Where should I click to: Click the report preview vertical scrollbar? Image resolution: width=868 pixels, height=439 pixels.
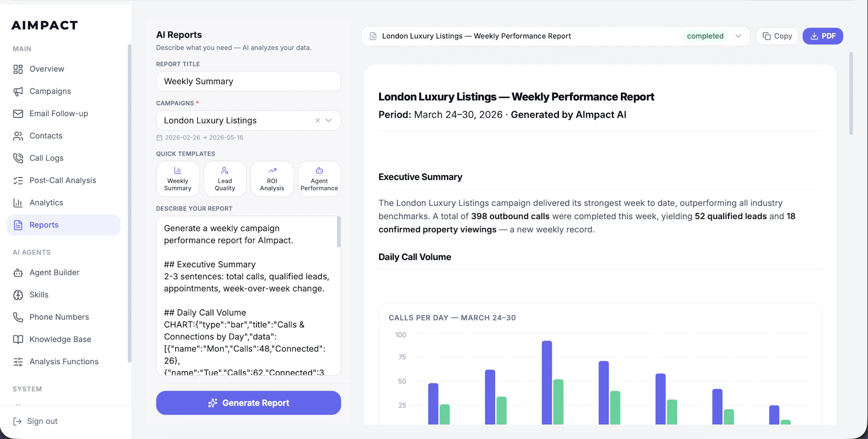pos(851,93)
